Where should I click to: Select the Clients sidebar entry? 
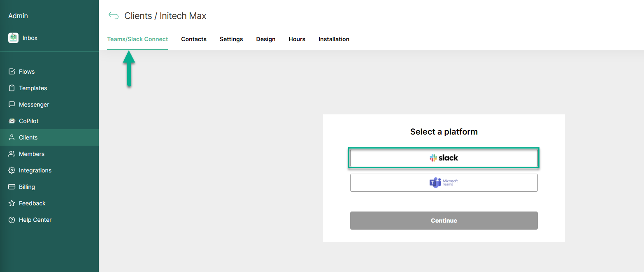pos(49,137)
